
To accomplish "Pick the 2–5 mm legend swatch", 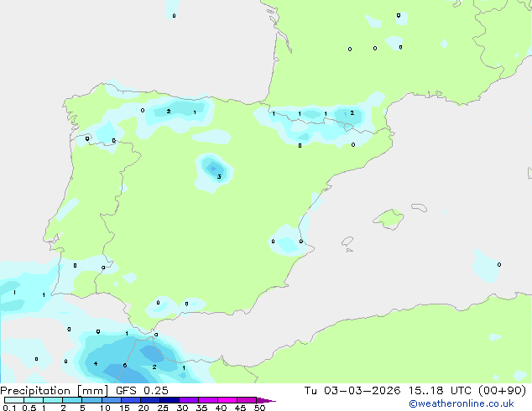I will point(72,400).
